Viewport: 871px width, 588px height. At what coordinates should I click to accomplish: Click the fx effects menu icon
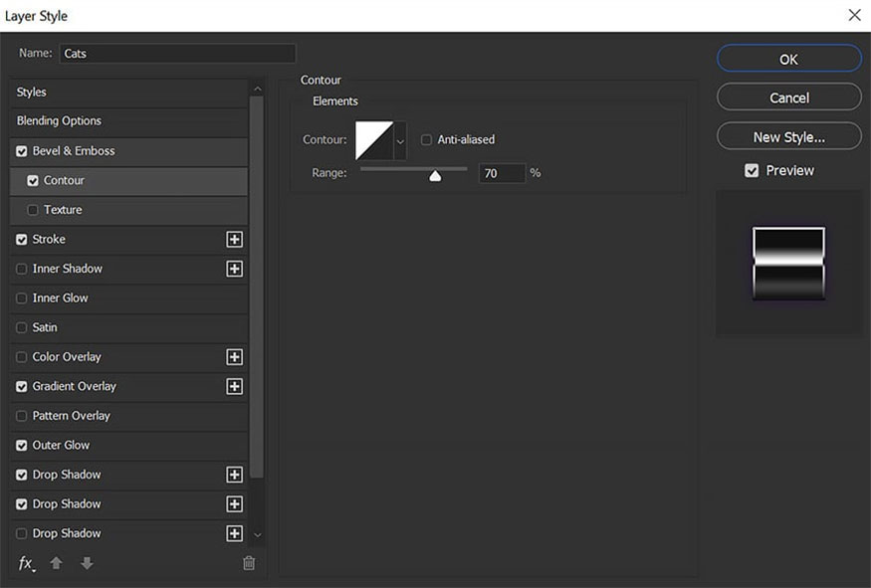[26, 563]
